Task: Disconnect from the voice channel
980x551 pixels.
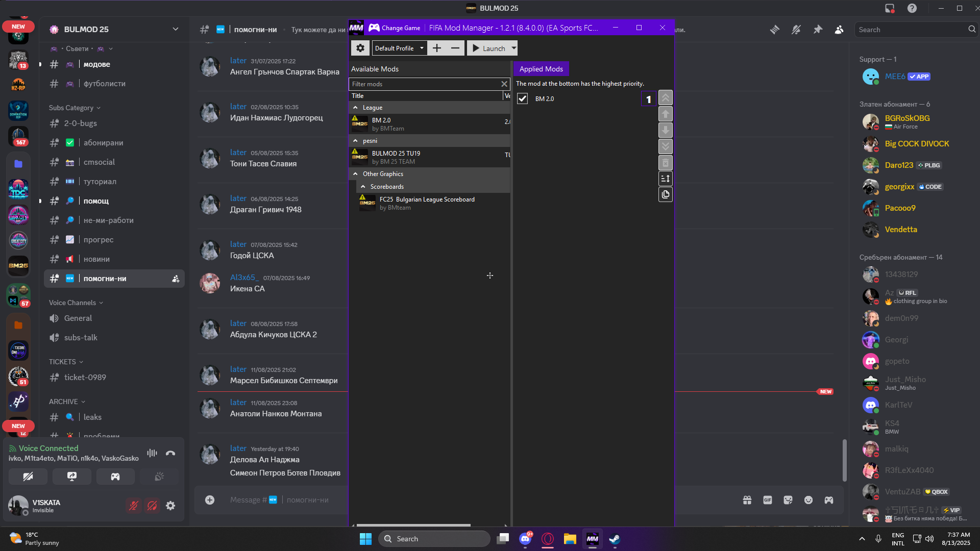Action: click(x=170, y=453)
